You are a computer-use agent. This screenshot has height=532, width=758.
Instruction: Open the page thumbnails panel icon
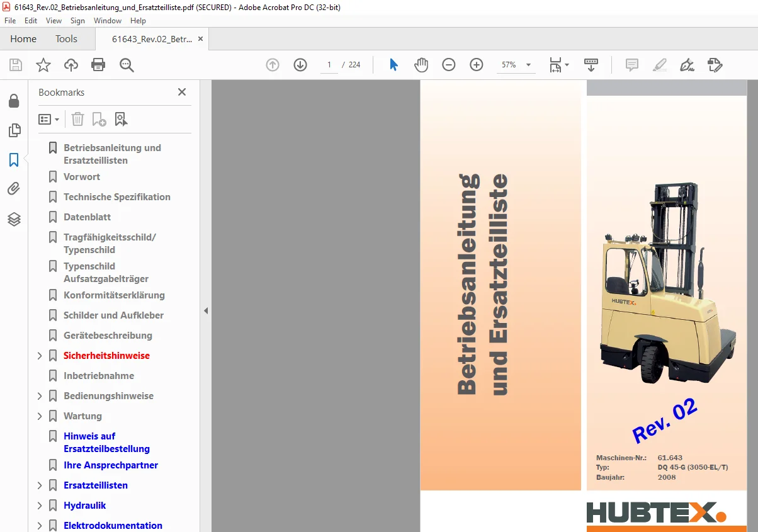pyautogui.click(x=14, y=130)
